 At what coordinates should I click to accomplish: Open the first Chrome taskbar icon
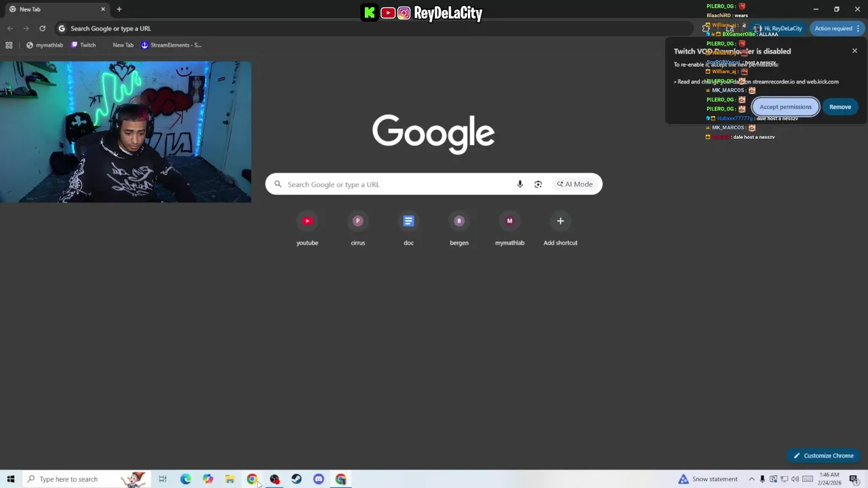[x=252, y=479]
